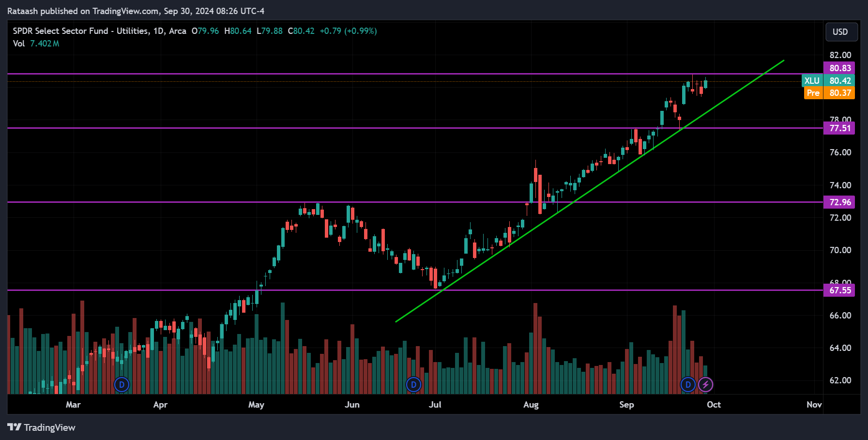Click the Vol 7.402 M indicator label
The image size is (868, 440).
coord(36,44)
